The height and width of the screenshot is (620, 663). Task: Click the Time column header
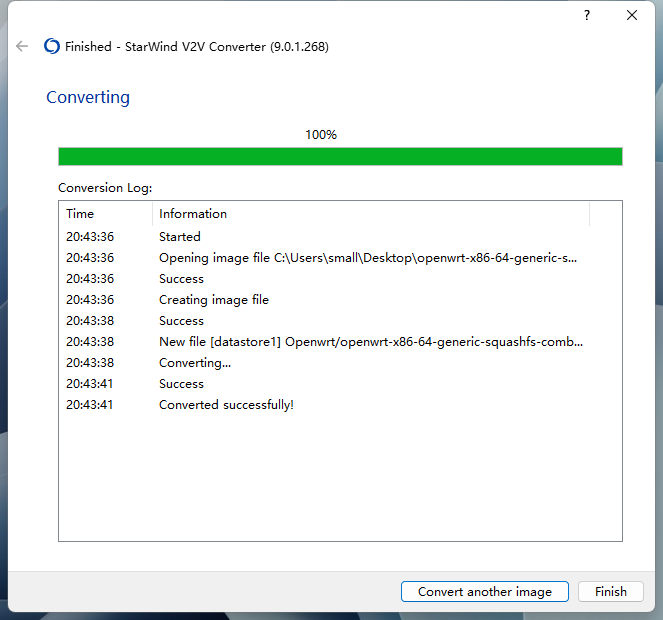coord(80,213)
